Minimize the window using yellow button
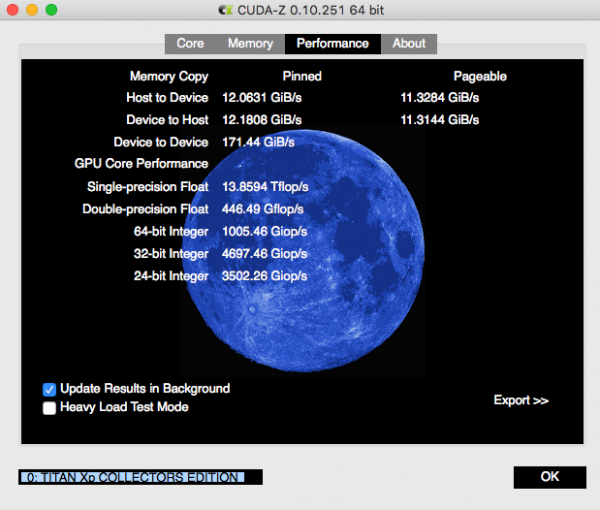The width and height of the screenshot is (600, 510). pyautogui.click(x=32, y=10)
